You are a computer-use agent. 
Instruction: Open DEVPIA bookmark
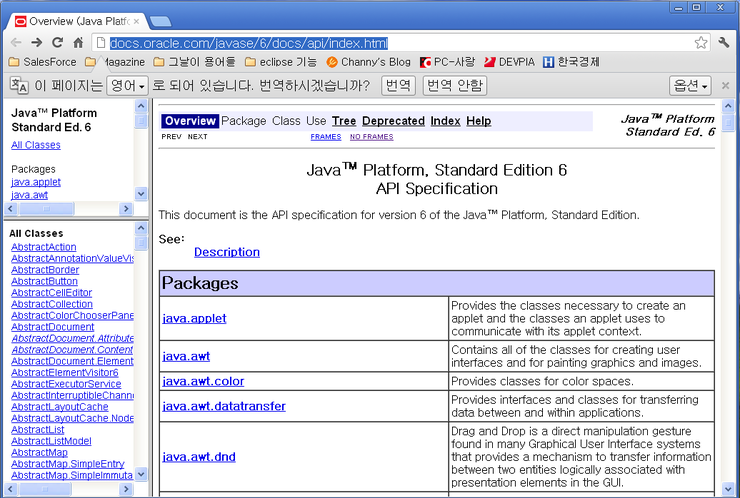click(x=510, y=62)
